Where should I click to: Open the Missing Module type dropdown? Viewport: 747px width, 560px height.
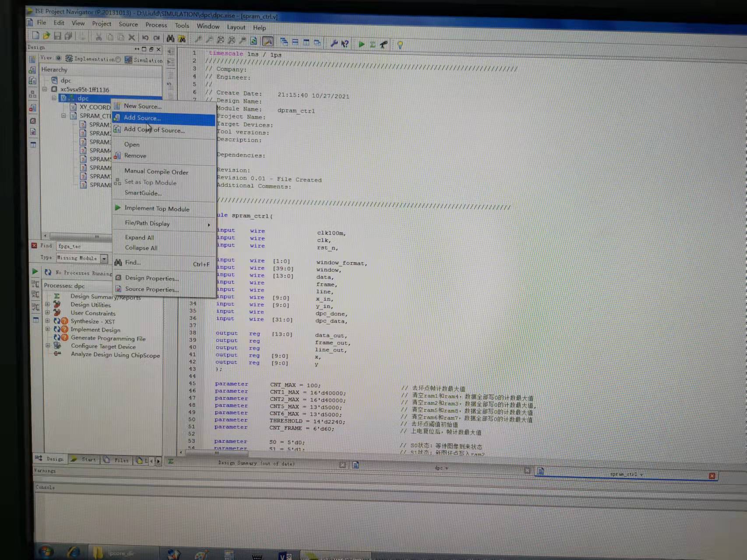(x=104, y=258)
